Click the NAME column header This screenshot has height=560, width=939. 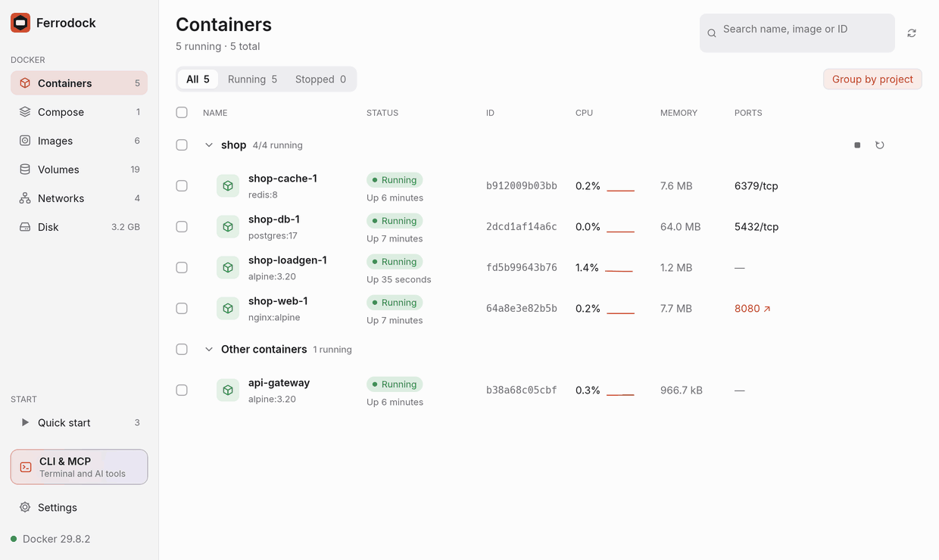pyautogui.click(x=215, y=113)
